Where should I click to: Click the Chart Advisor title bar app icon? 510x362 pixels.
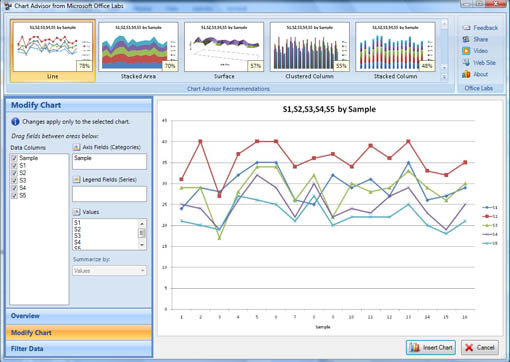[8, 6]
